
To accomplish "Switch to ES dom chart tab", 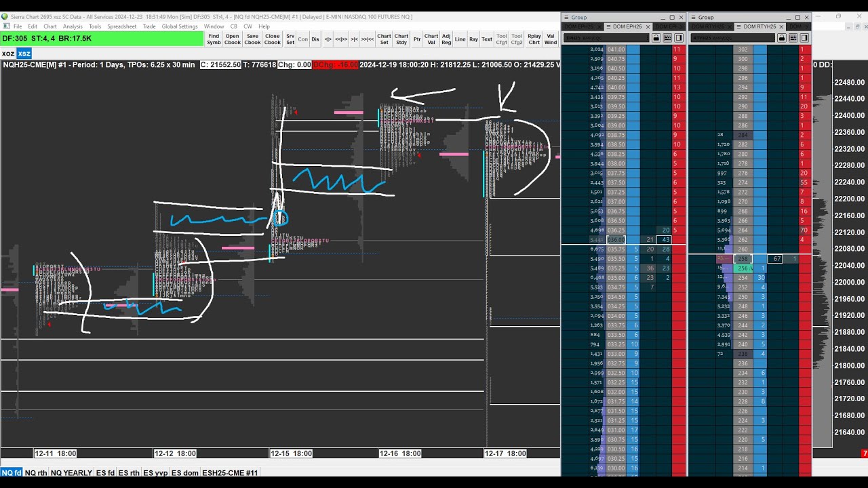I will click(x=184, y=472).
